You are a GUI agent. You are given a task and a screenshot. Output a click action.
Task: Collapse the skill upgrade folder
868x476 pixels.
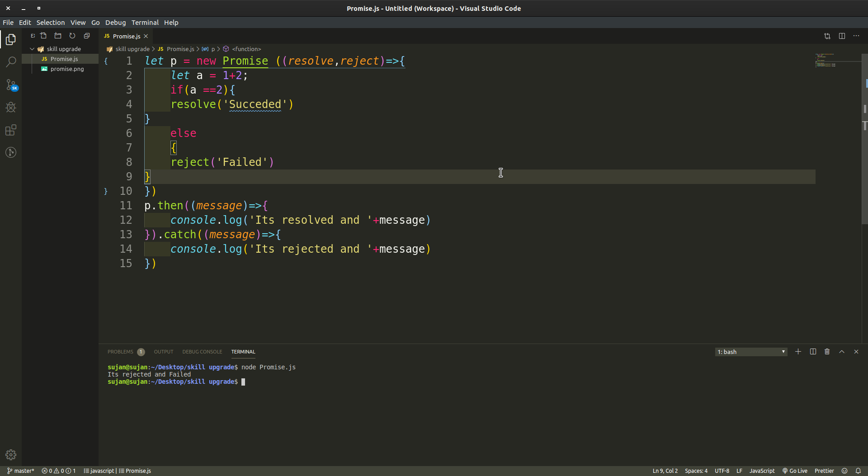click(x=32, y=49)
